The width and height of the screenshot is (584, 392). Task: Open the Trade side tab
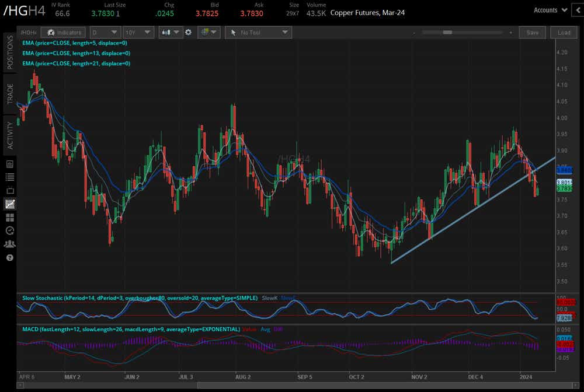click(10, 93)
